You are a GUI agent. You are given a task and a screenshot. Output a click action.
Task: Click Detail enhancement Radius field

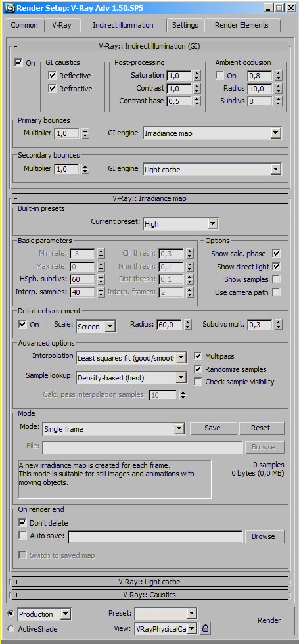point(170,325)
